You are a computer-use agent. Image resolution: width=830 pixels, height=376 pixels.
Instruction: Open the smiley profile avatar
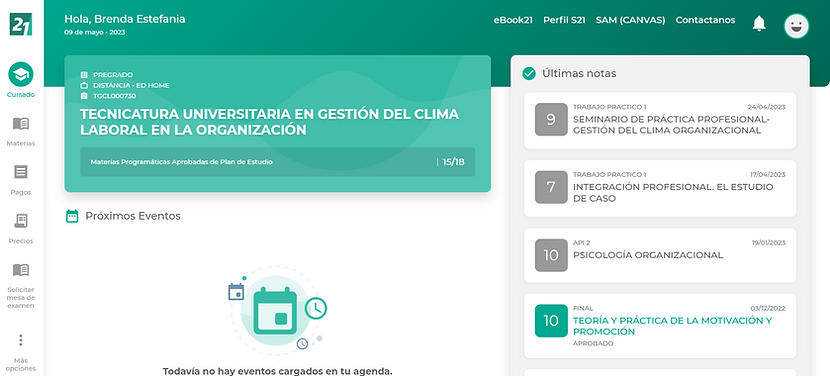click(796, 25)
